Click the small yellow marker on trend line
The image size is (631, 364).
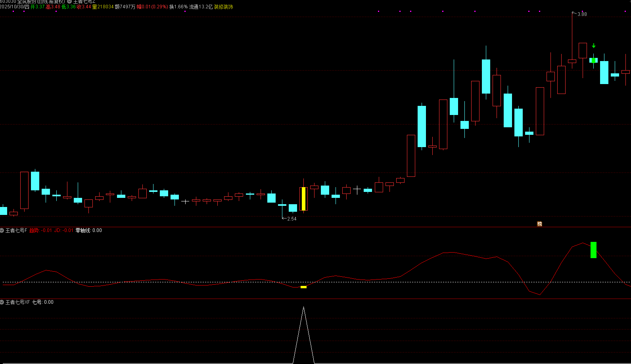click(x=303, y=287)
